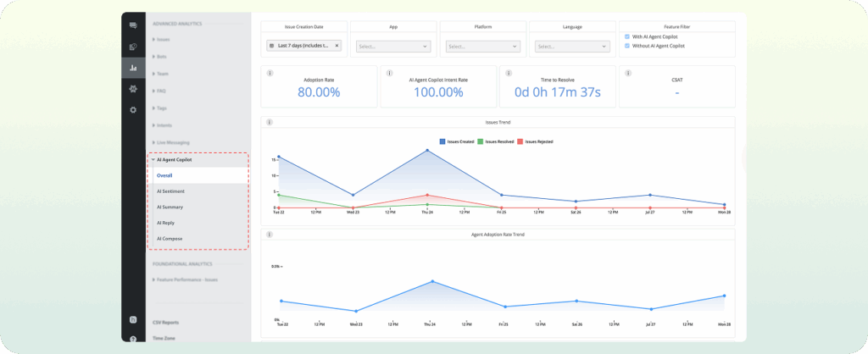Click the Thu 24 point on adoption rate line

[433, 281]
